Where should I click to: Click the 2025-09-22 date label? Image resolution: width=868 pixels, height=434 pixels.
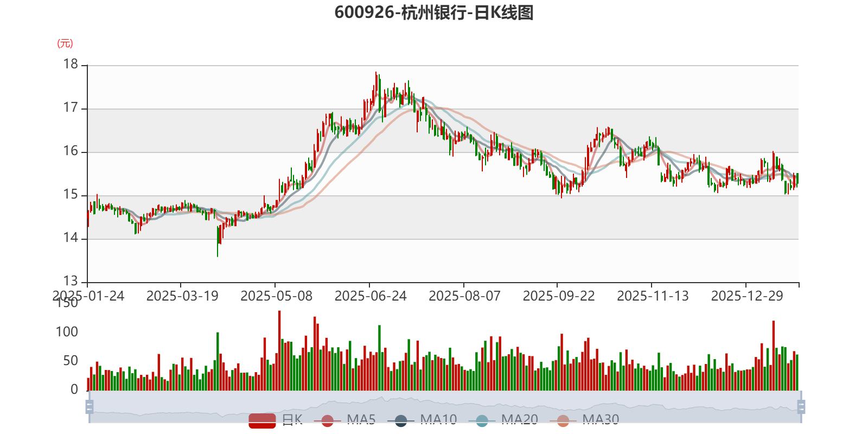559,296
